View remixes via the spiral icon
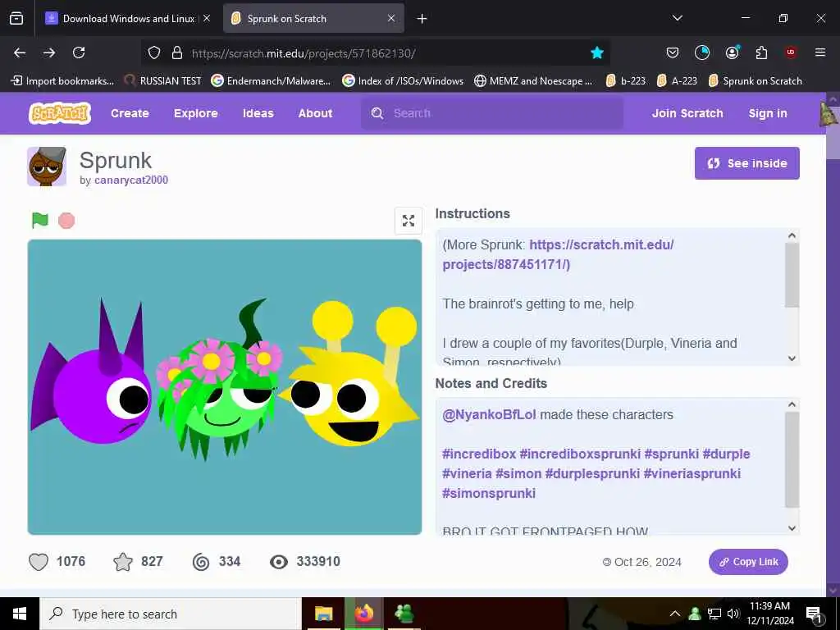Viewport: 840px width, 630px height. pyautogui.click(x=201, y=561)
